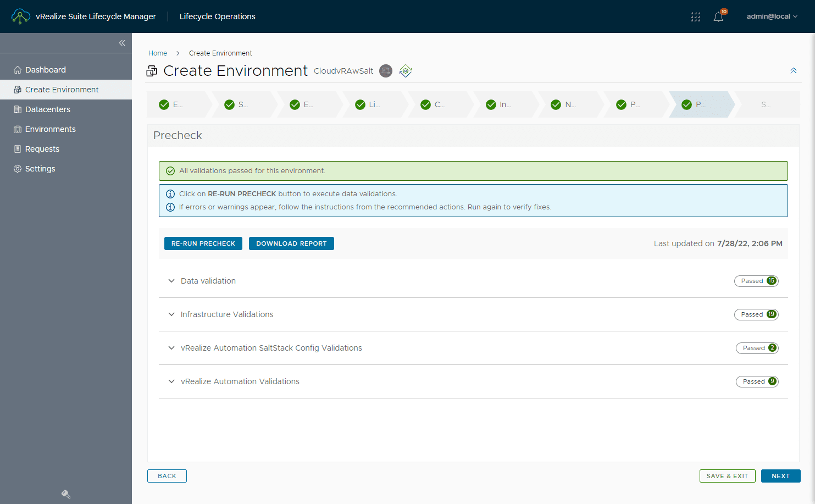Click the SAVE & EXIT button
The height and width of the screenshot is (504, 815).
[728, 476]
